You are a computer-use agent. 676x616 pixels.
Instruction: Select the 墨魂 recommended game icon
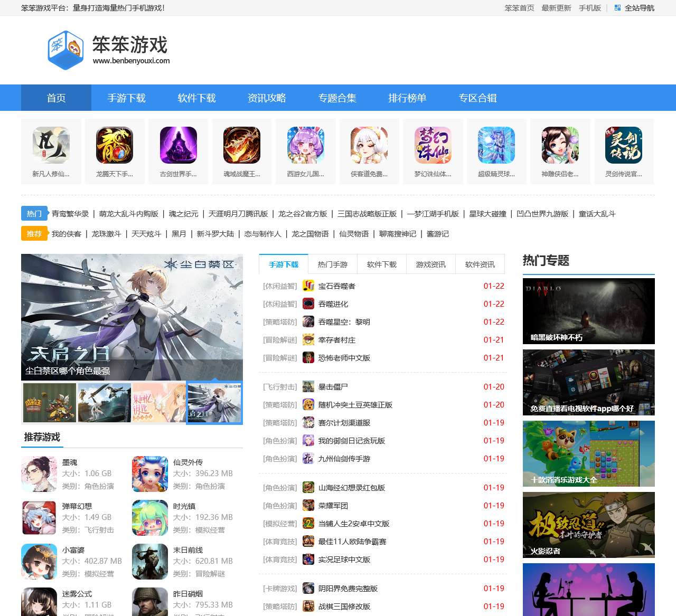tap(39, 473)
